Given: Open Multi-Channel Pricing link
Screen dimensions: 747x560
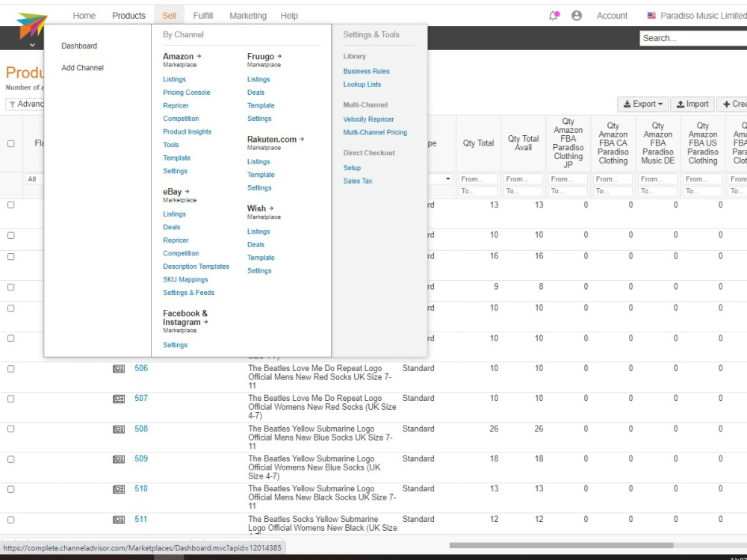Looking at the screenshot, I should click(375, 132).
